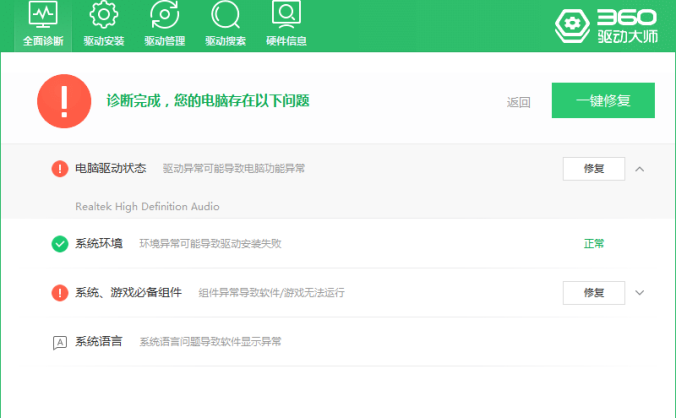Click the 系统语言 language icon

pyautogui.click(x=60, y=343)
